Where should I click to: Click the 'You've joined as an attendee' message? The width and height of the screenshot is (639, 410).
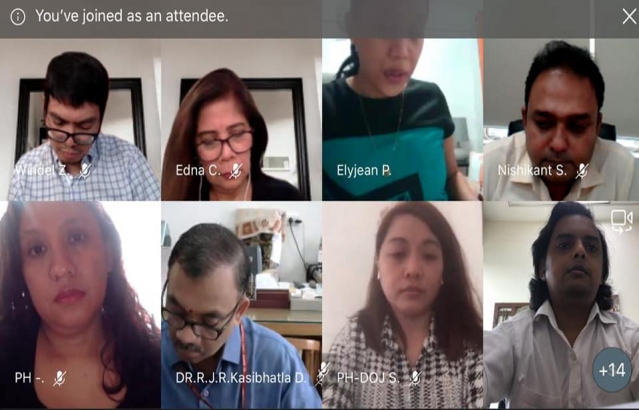click(132, 16)
